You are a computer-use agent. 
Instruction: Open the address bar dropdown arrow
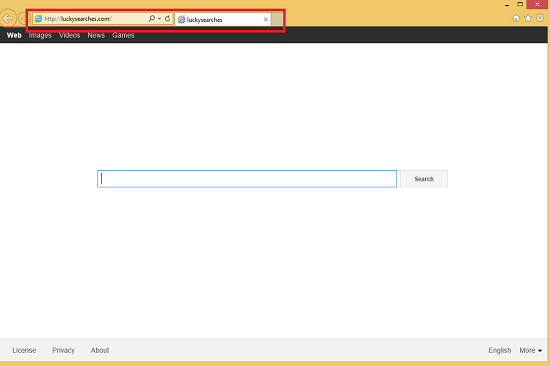coord(160,19)
